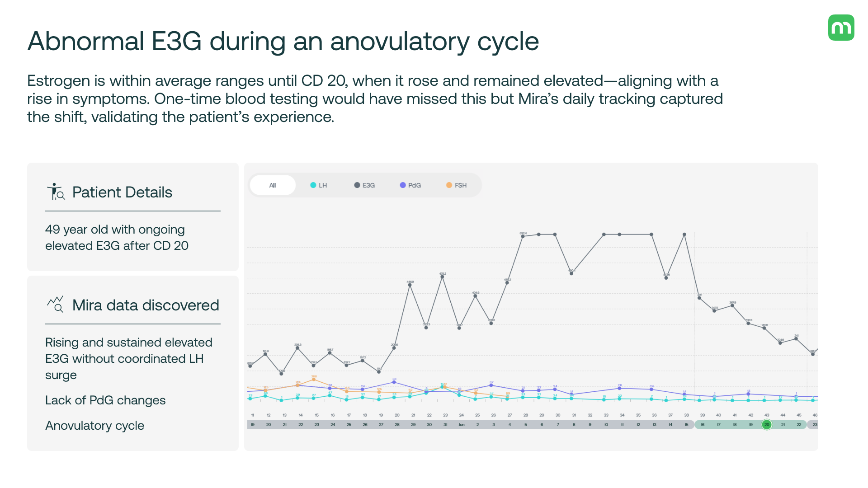Click the purple PdG legend dot
Viewport: 868px width, 488px height.
point(403,185)
